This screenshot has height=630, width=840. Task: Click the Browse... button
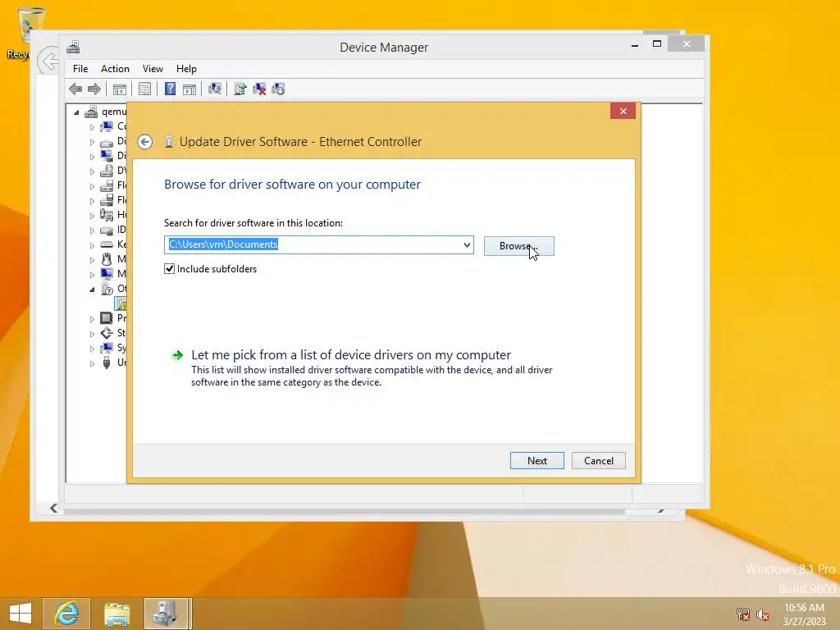pyautogui.click(x=518, y=246)
